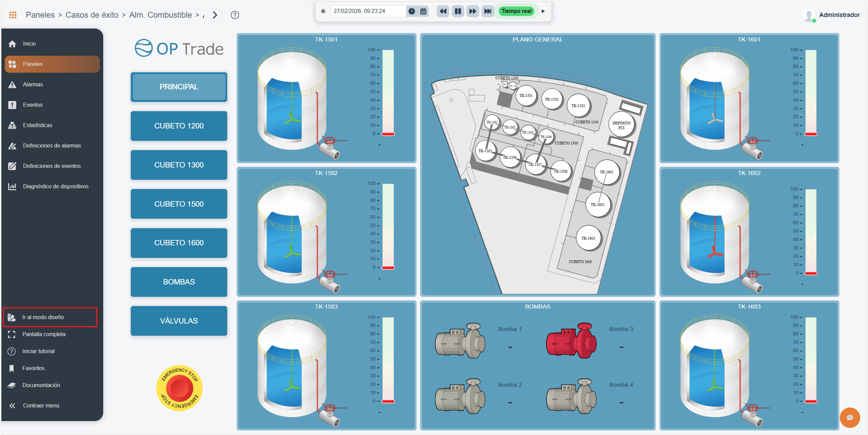Collapse the sidebar with Contraer menú
Image resolution: width=868 pixels, height=435 pixels.
(41, 405)
